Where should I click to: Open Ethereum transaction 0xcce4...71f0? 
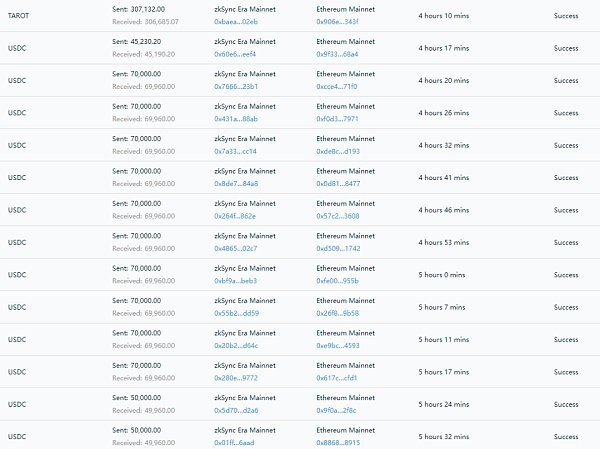coord(337,87)
